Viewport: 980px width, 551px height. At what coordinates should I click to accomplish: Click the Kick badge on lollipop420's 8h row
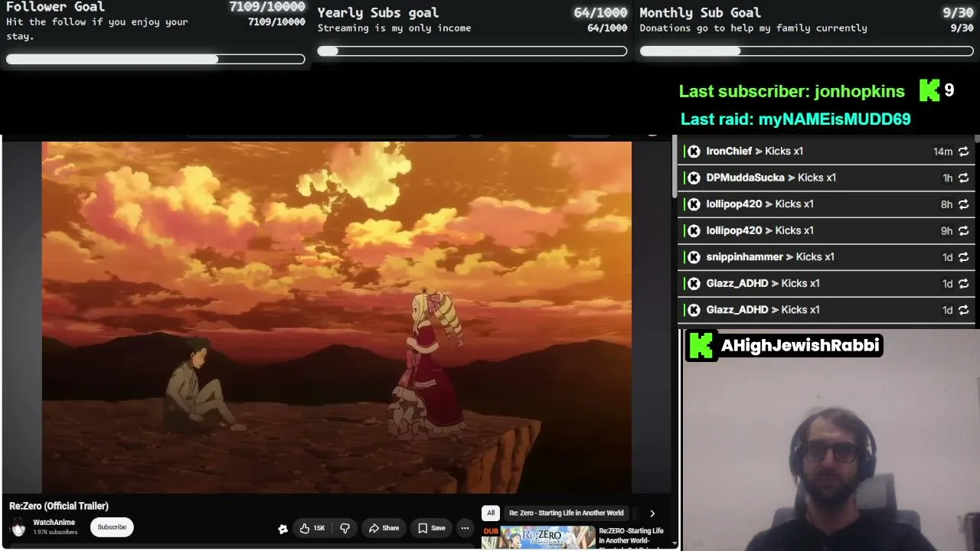694,204
